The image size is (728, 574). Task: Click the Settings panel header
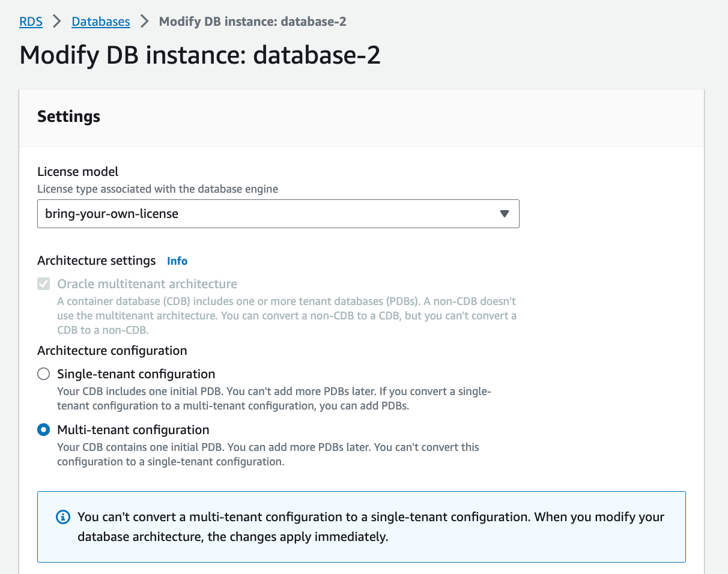(x=68, y=116)
